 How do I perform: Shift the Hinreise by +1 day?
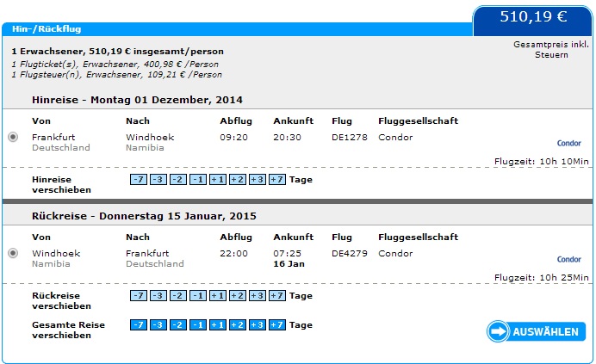217,179
